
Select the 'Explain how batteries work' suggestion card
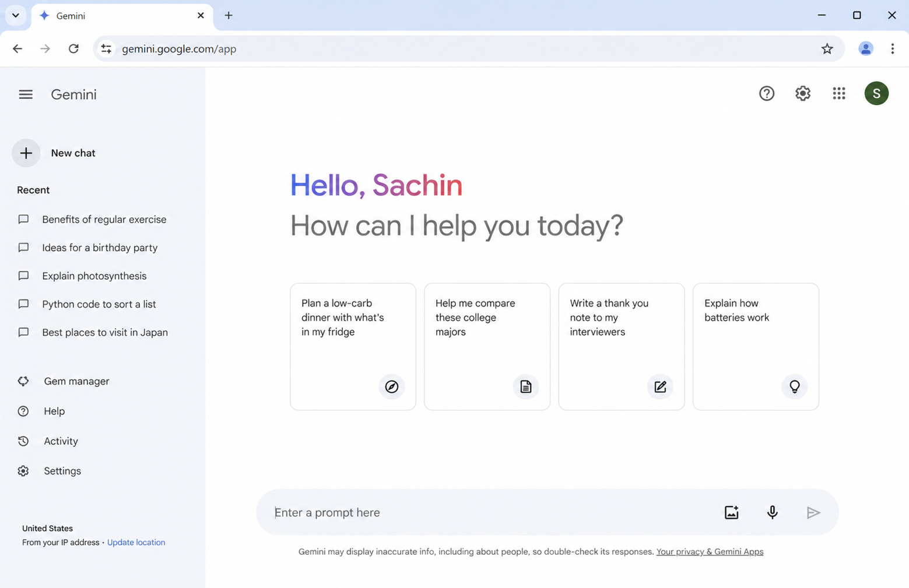pyautogui.click(x=756, y=347)
